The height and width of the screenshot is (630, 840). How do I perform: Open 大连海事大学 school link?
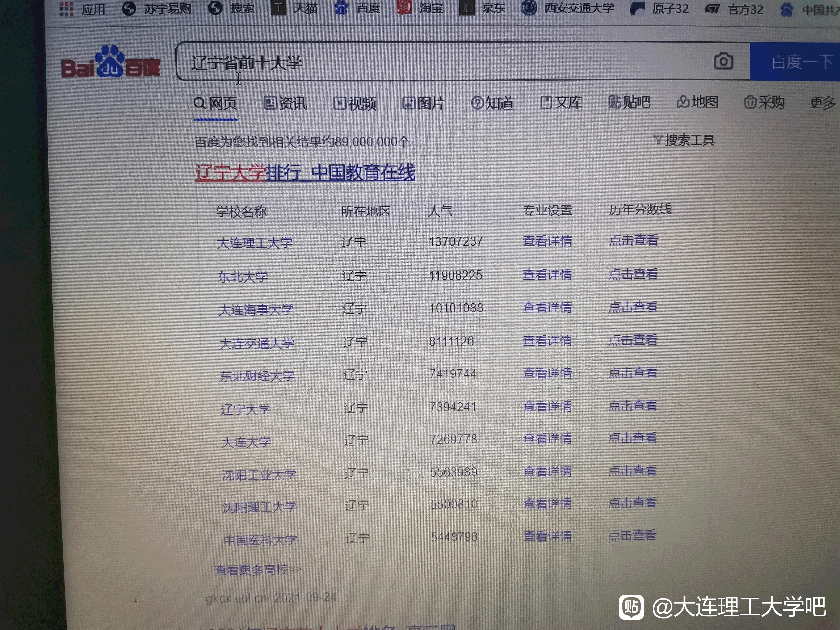(x=256, y=310)
